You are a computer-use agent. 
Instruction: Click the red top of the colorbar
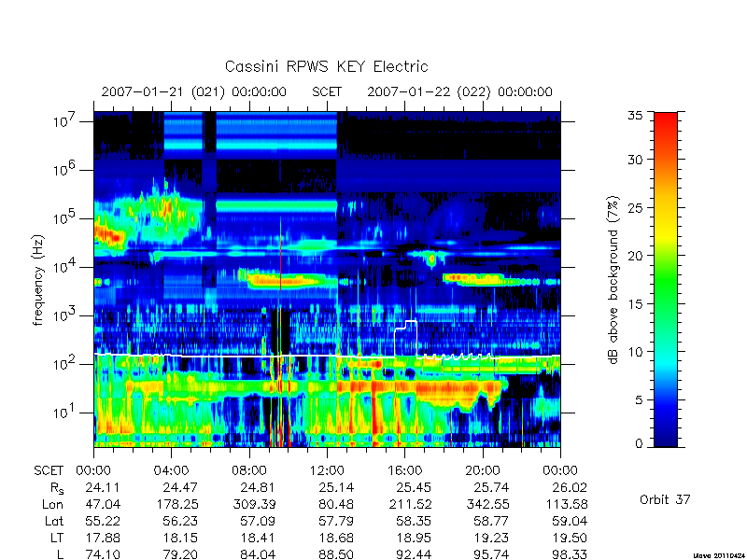point(666,119)
